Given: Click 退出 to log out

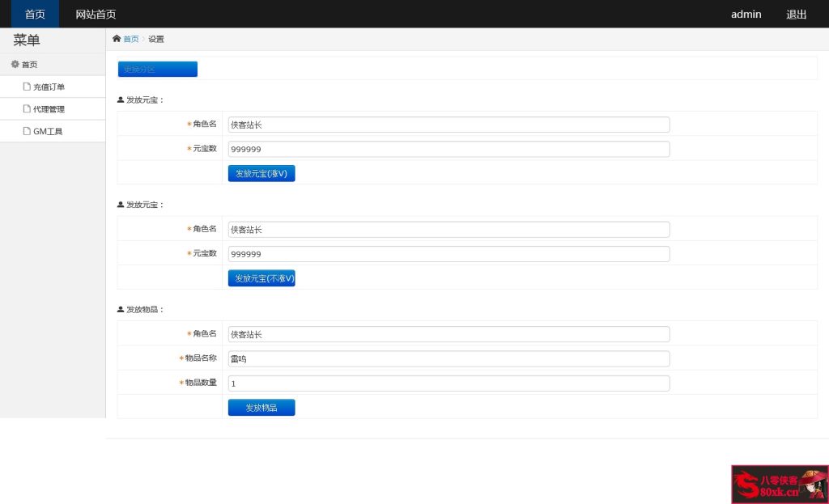Looking at the screenshot, I should pos(795,14).
